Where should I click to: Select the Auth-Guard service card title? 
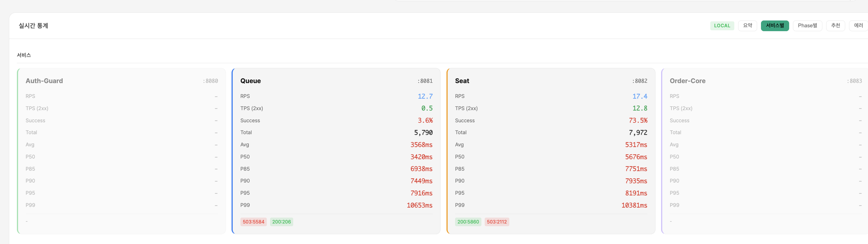click(44, 81)
